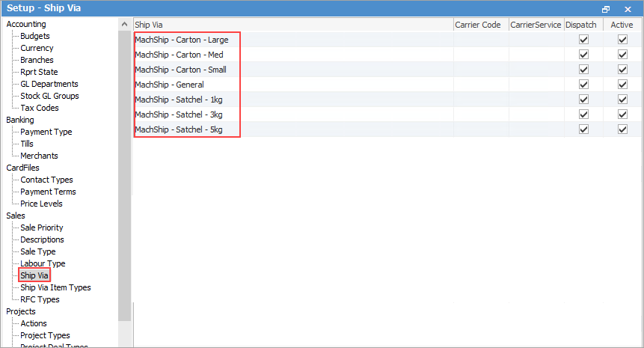The image size is (644, 348).
Task: Select Ship Via in the setup tree
Action: point(34,275)
